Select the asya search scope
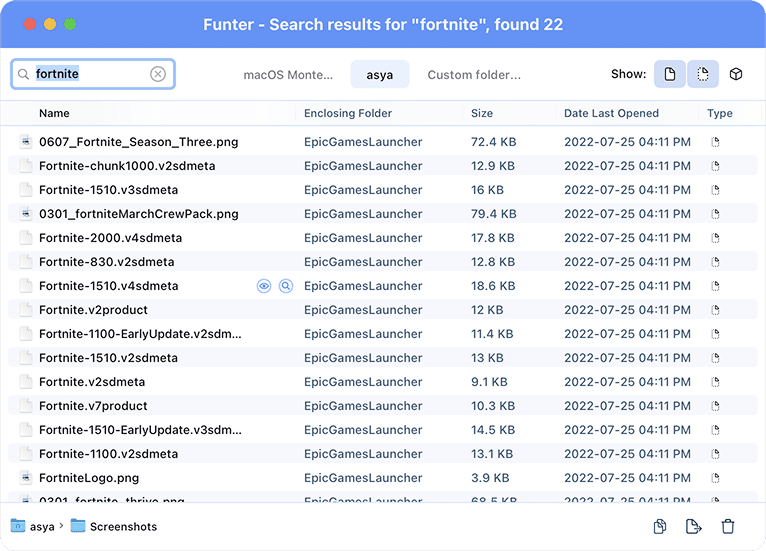 (x=380, y=75)
